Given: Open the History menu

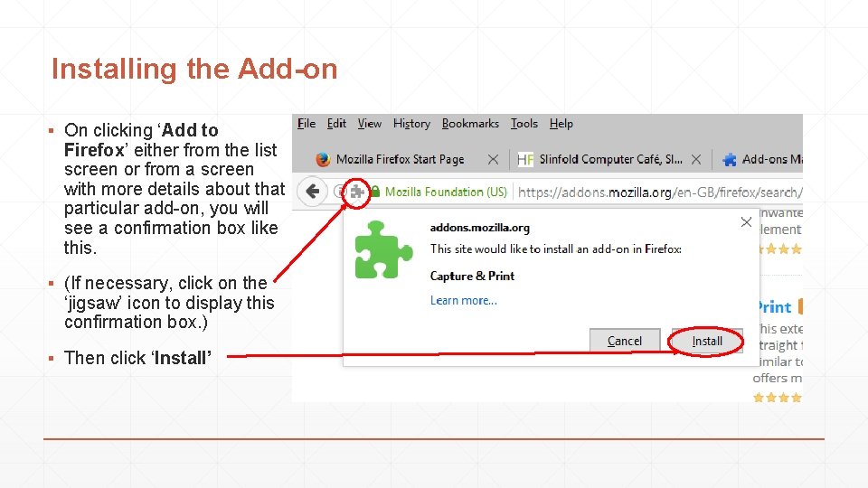Looking at the screenshot, I should pyautogui.click(x=412, y=124).
